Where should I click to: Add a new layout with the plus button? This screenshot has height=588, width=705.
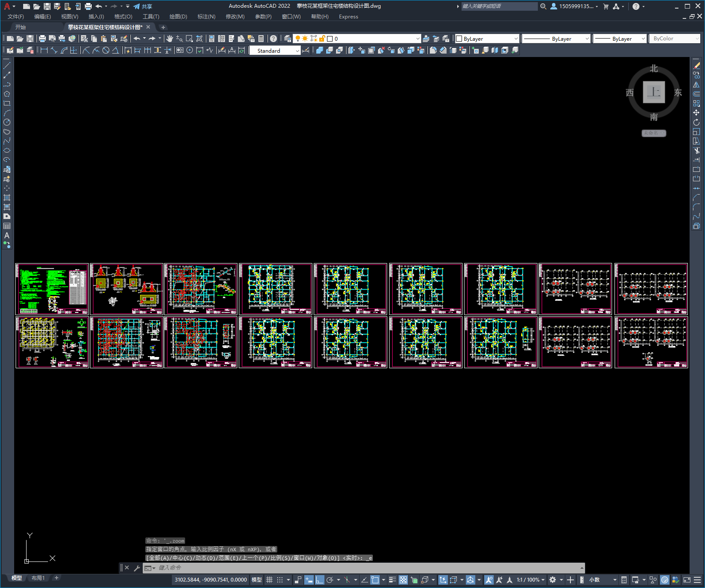[56, 578]
